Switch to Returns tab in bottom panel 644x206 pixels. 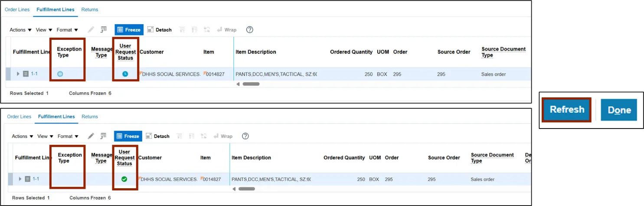[x=90, y=116]
